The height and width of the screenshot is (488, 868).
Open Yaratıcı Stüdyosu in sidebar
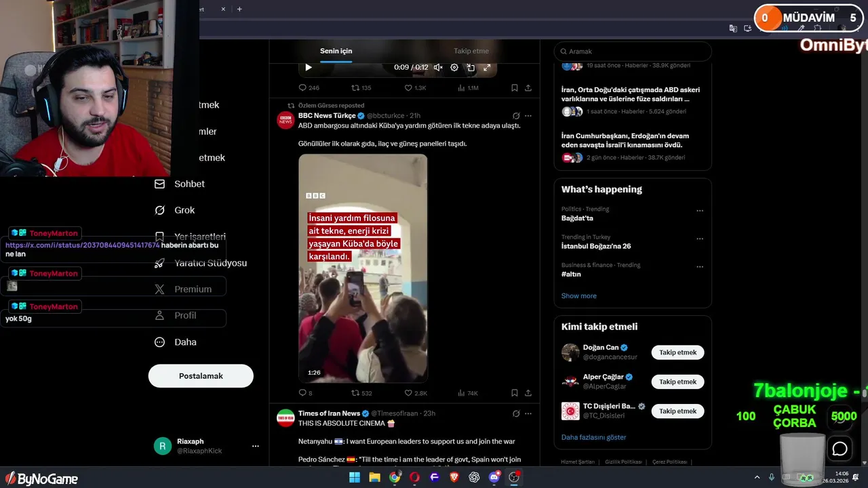(201, 263)
